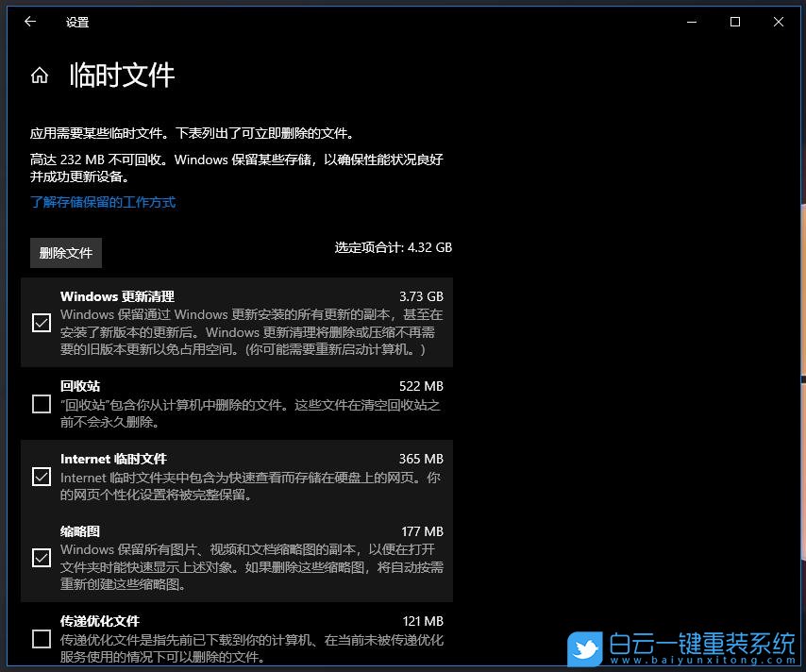Viewport: 806px width, 672px height.
Task: Check the 传递优化文件 option
Action: tap(42, 639)
